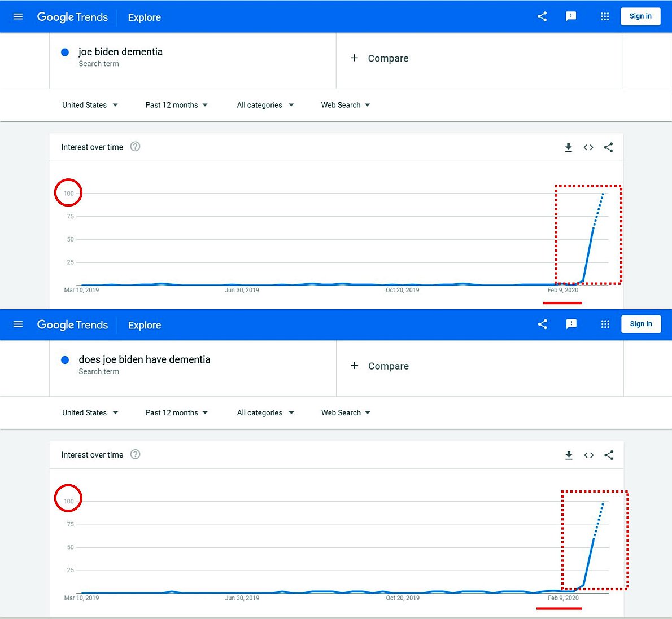Click 'Mar 10, 2019' axis label in top chart
672x619 pixels.
click(81, 290)
